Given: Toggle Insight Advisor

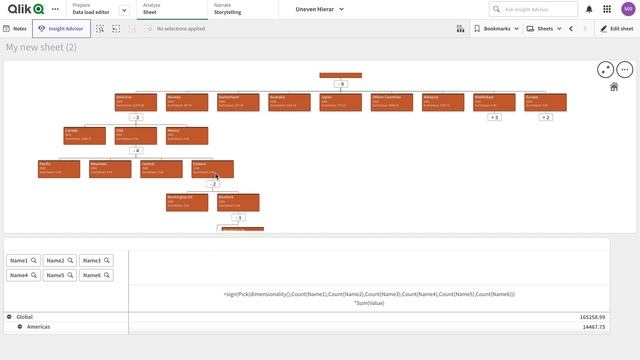Looking at the screenshot, I should pyautogui.click(x=61, y=29).
